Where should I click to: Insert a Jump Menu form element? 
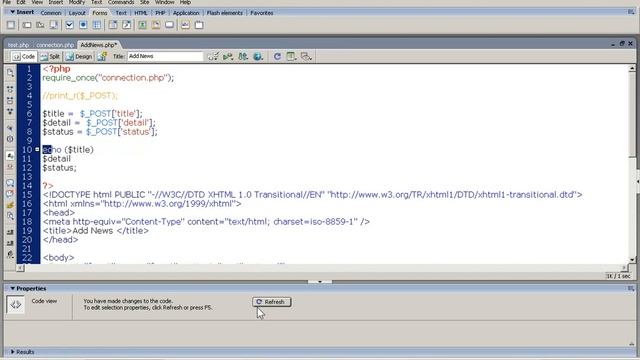127,25
